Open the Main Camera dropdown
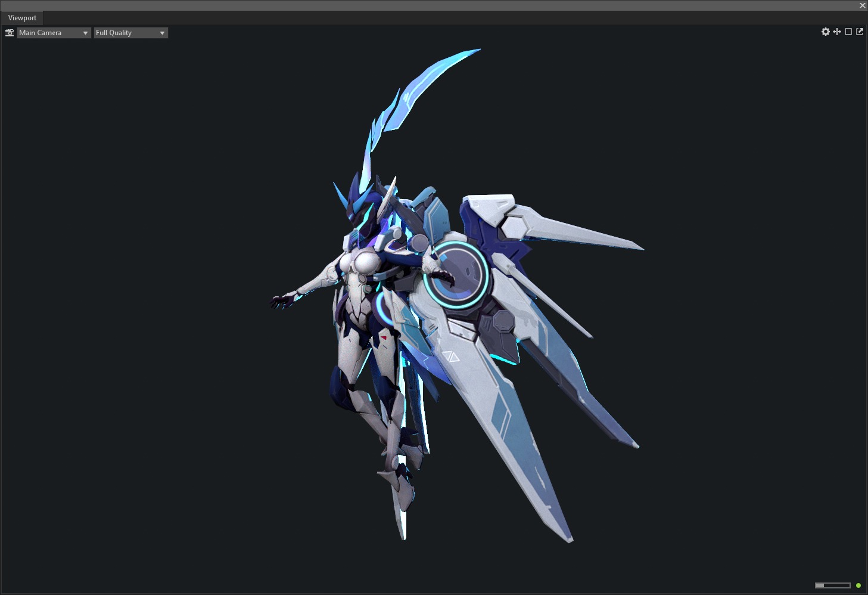 pyautogui.click(x=54, y=33)
